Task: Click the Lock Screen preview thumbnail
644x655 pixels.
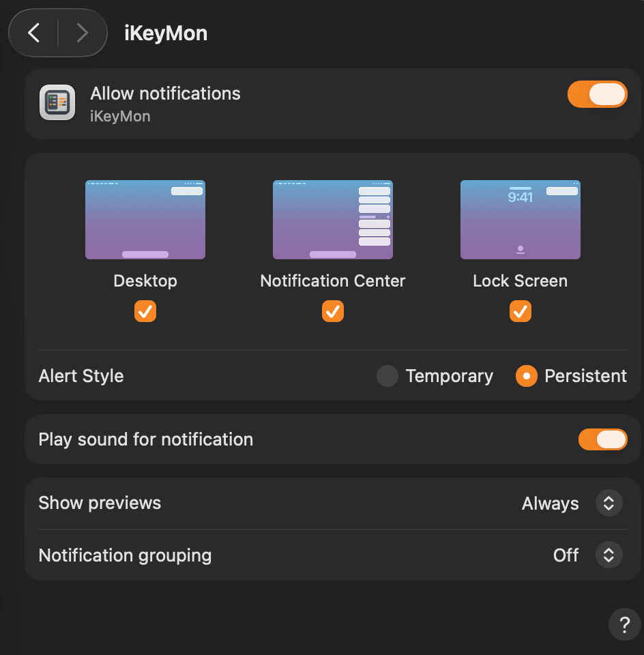Action: click(521, 220)
